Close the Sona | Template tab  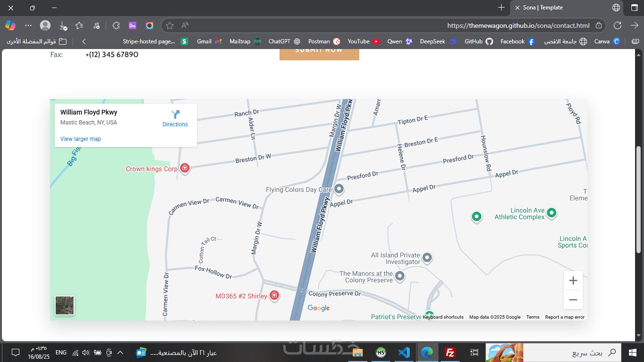point(517,8)
